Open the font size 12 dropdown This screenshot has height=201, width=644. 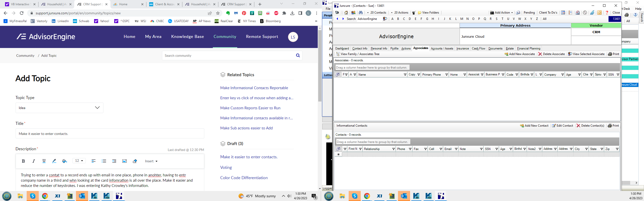click(x=79, y=161)
